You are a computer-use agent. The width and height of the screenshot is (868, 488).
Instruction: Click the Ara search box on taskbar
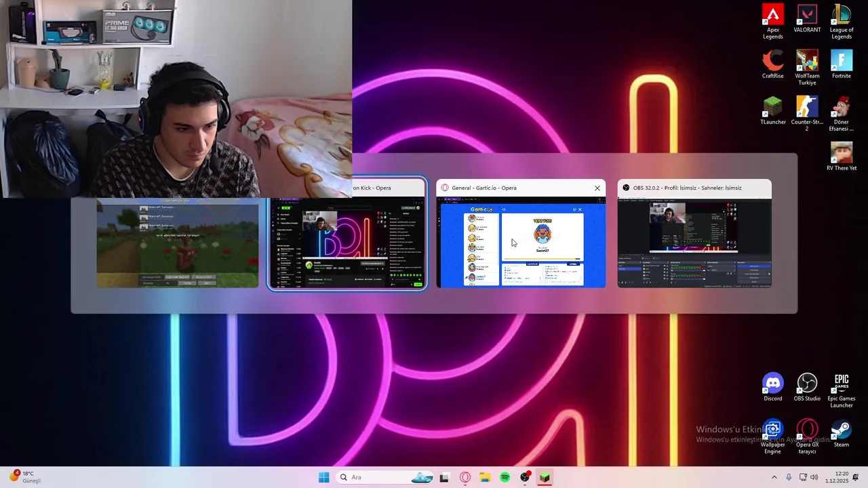385,477
